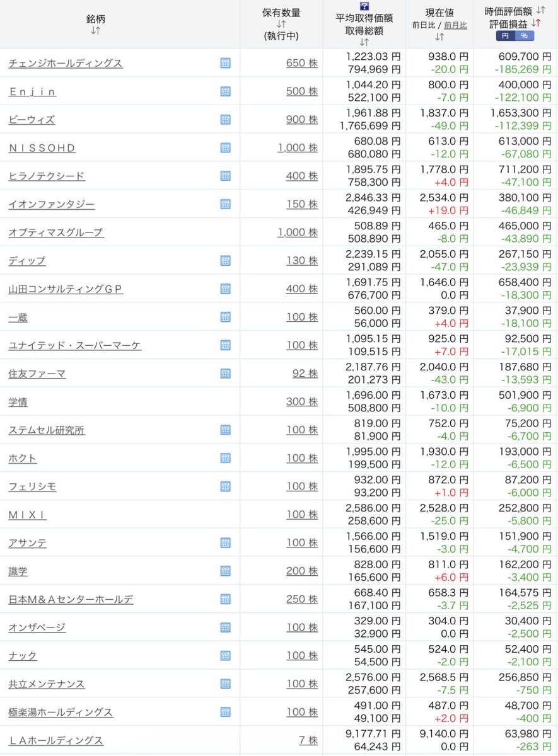This screenshot has height=756, width=558.
Task: Open the calendar icon in the Ｅｎｊｉｎ row
Action: (225, 91)
